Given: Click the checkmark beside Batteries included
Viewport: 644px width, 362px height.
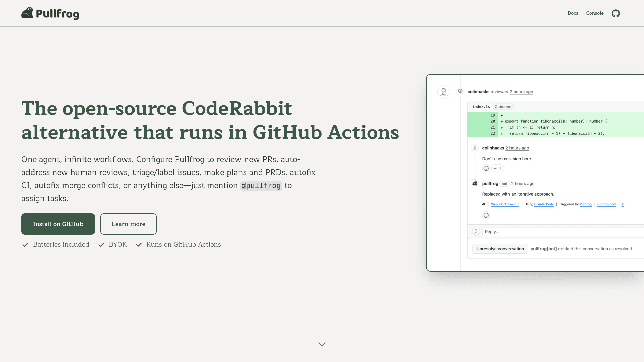Looking at the screenshot, I should (x=25, y=245).
